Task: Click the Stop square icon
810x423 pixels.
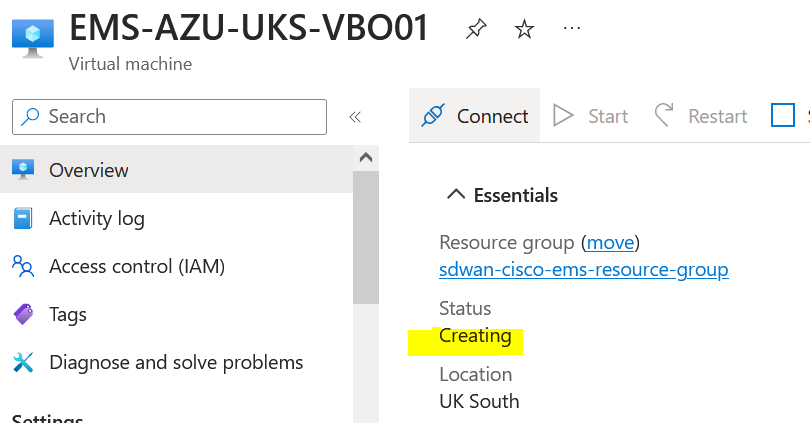Action: [x=783, y=115]
